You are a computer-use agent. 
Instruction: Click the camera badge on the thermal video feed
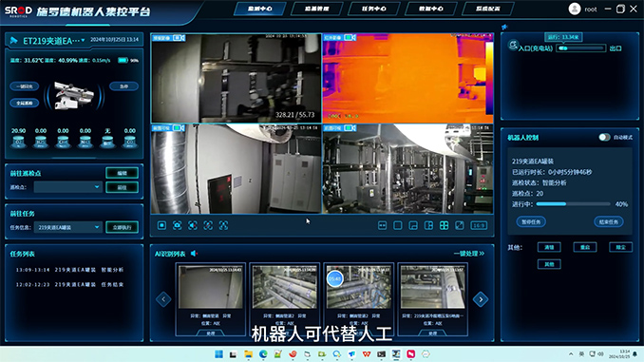pyautogui.click(x=350, y=37)
